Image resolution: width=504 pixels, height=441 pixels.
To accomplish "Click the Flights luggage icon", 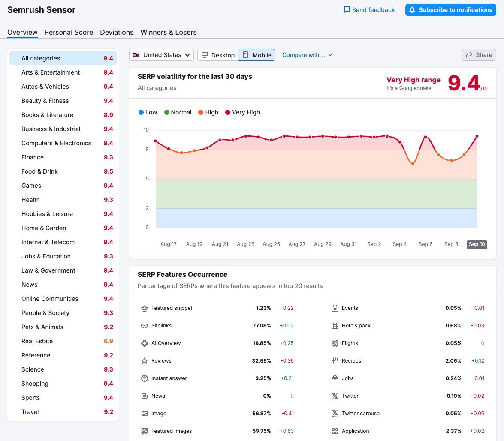I will [335, 343].
